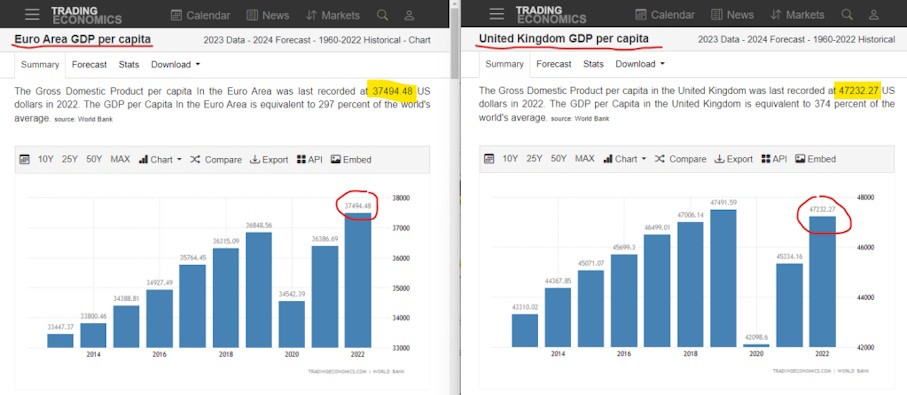The height and width of the screenshot is (395, 907).
Task: Open News in United Kingdom window
Action: tap(732, 15)
